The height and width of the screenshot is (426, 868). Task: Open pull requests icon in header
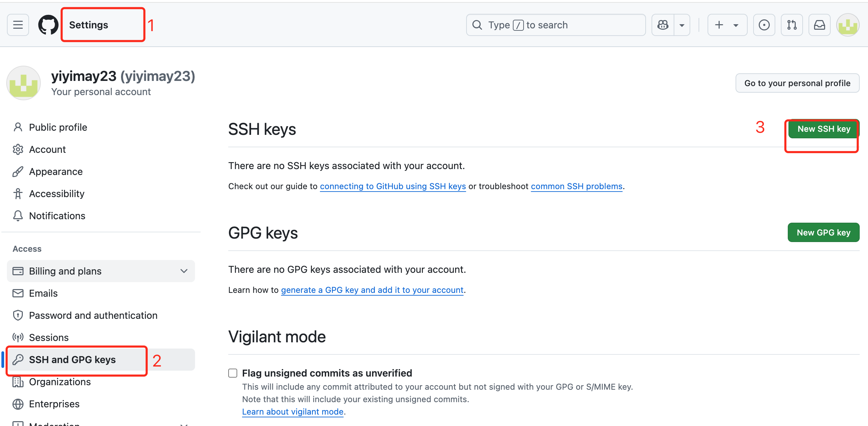[x=792, y=25]
